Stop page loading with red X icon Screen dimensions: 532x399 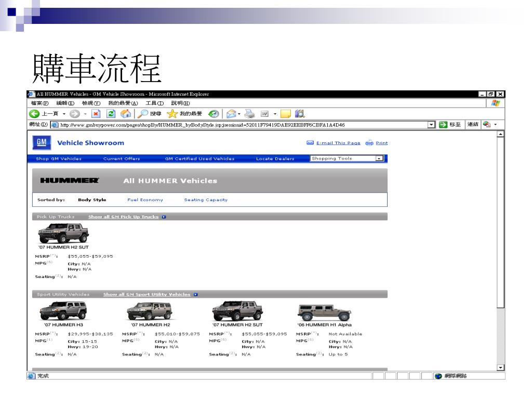pyautogui.click(x=96, y=114)
